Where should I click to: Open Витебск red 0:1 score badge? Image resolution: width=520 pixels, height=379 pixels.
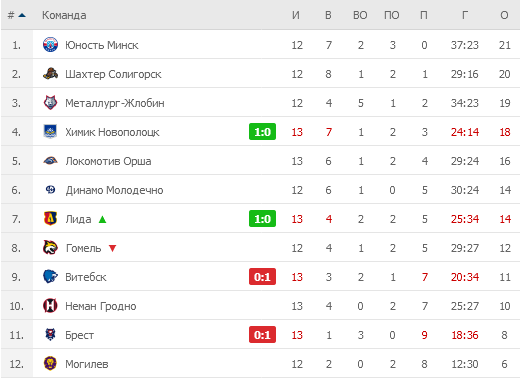pos(262,277)
